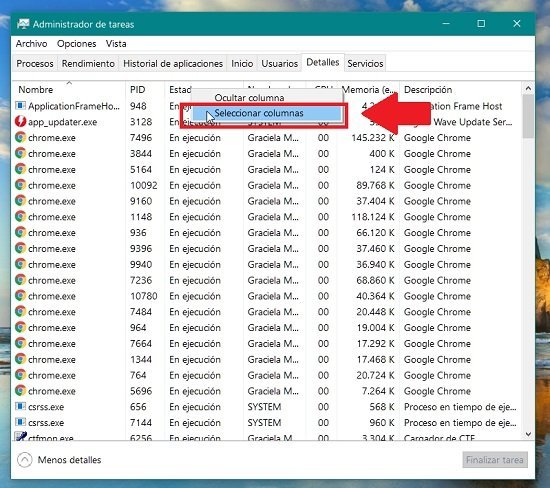The height and width of the screenshot is (488, 550).
Task: Click PID value 10092
Action: click(143, 185)
